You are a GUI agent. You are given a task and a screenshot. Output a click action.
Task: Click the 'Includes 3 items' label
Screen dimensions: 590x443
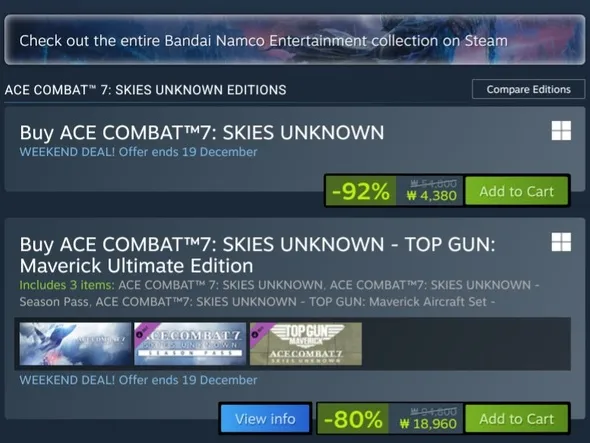(67, 285)
